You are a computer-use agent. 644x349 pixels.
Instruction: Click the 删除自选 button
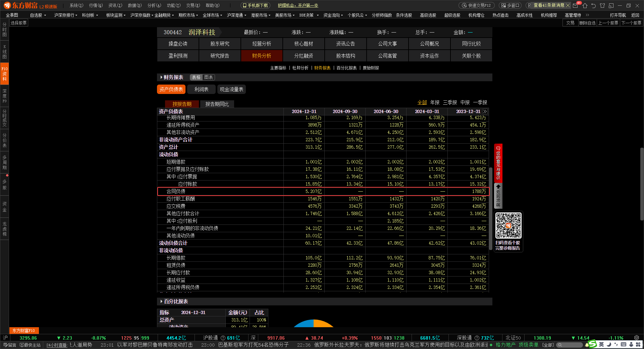click(x=587, y=23)
